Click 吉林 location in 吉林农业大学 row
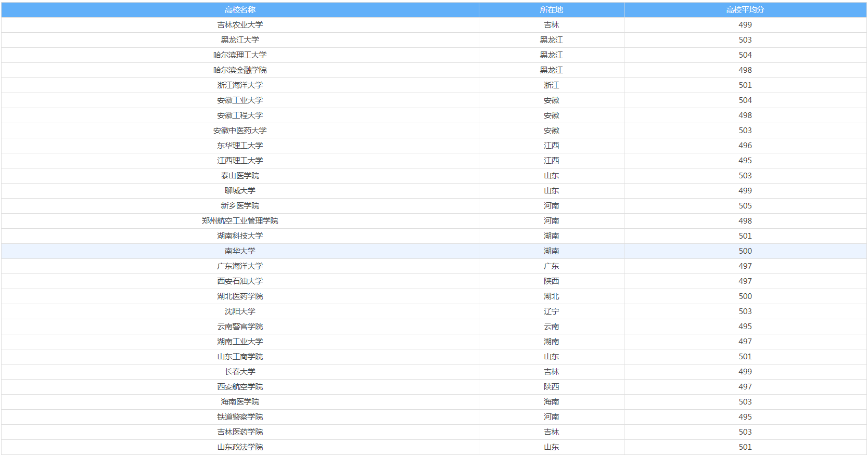This screenshot has width=868, height=456. [x=552, y=25]
